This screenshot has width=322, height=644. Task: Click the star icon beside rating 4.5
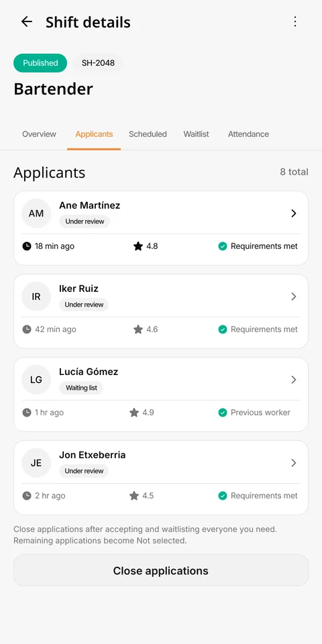(x=134, y=496)
